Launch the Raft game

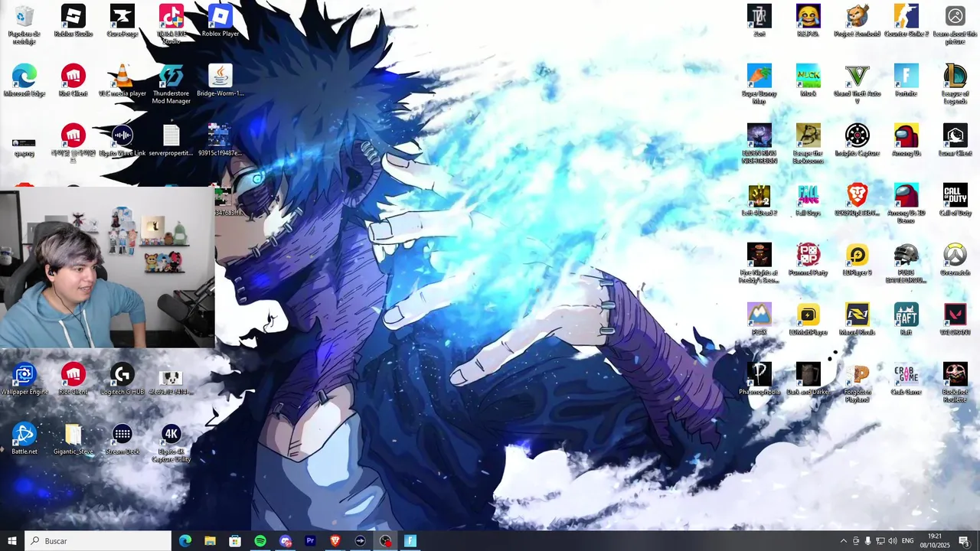pos(906,319)
